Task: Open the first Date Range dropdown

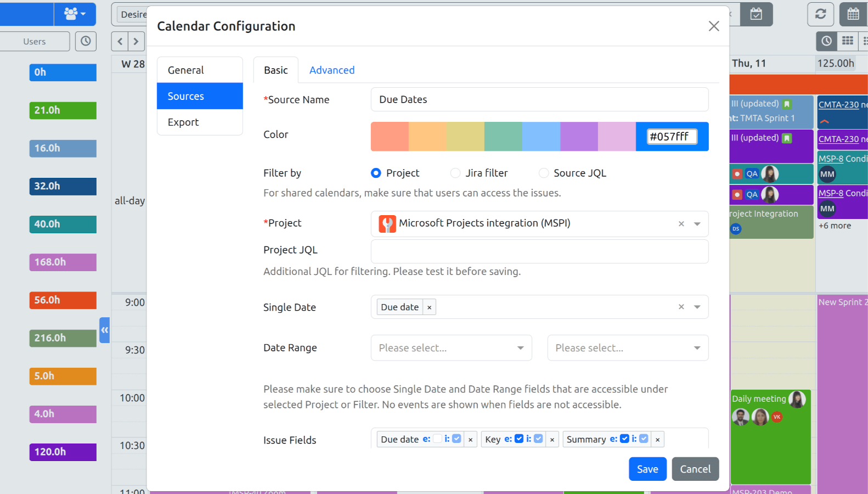Action: pos(451,348)
